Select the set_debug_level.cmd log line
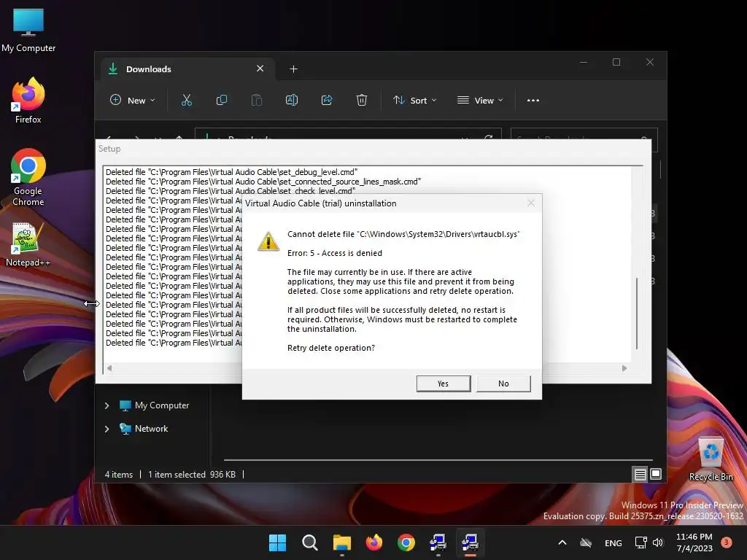 tap(231, 172)
